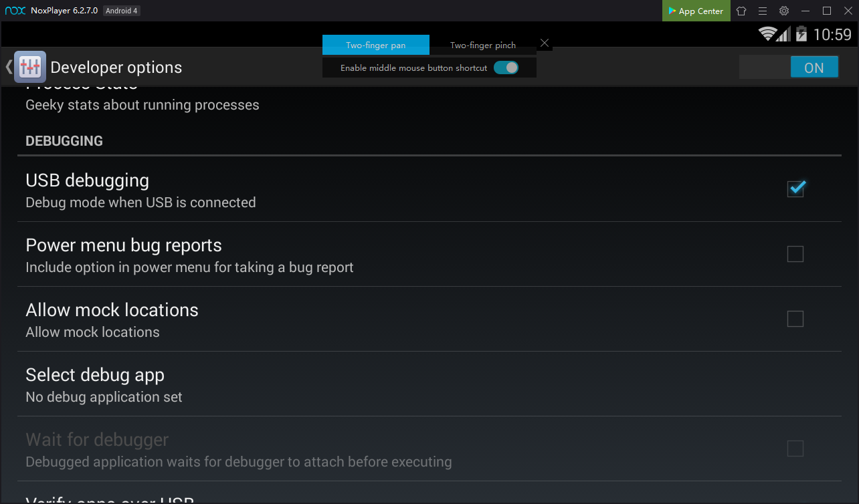The width and height of the screenshot is (859, 504).
Task: Open NoxPlayer system settings gear
Action: tap(784, 11)
